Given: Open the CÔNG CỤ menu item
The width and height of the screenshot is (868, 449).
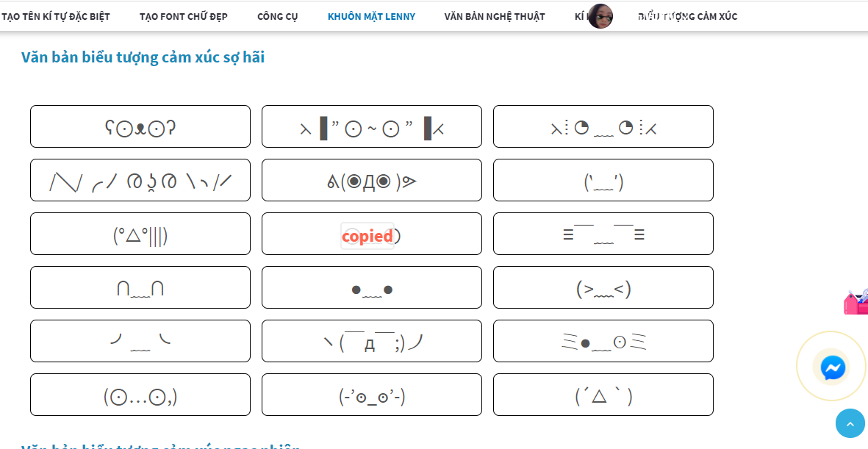Looking at the screenshot, I should [x=278, y=16].
